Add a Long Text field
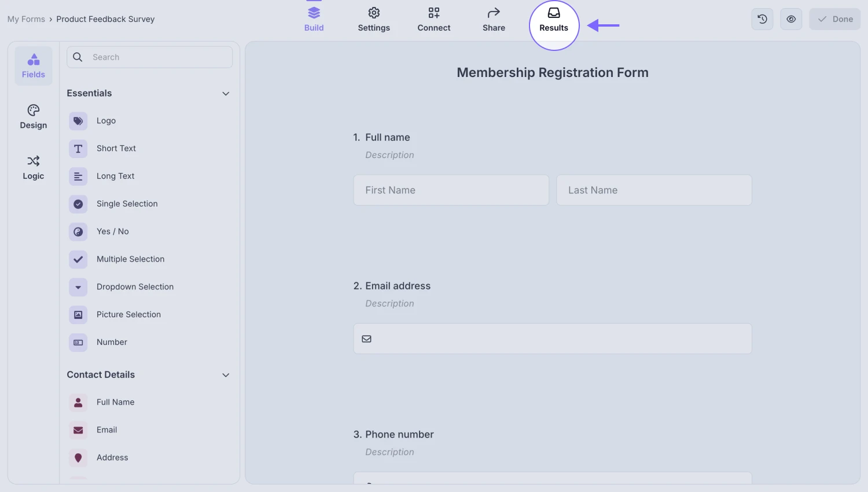 (x=78, y=176)
